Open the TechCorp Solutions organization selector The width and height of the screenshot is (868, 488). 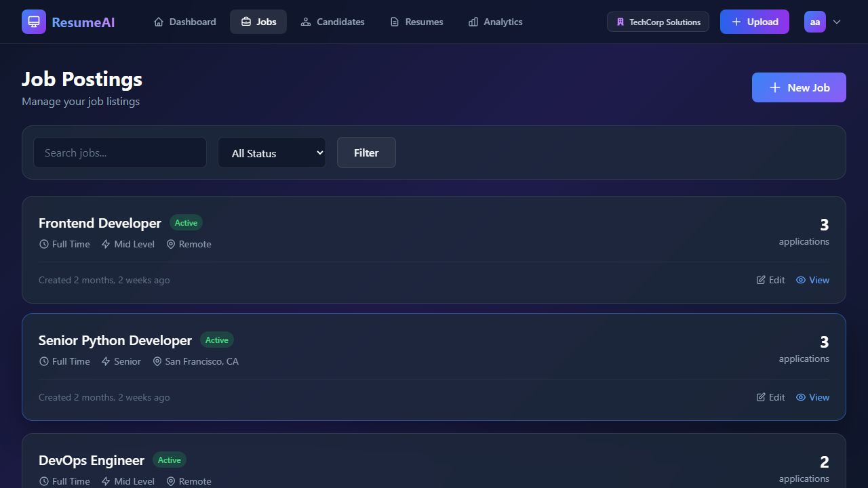657,21
